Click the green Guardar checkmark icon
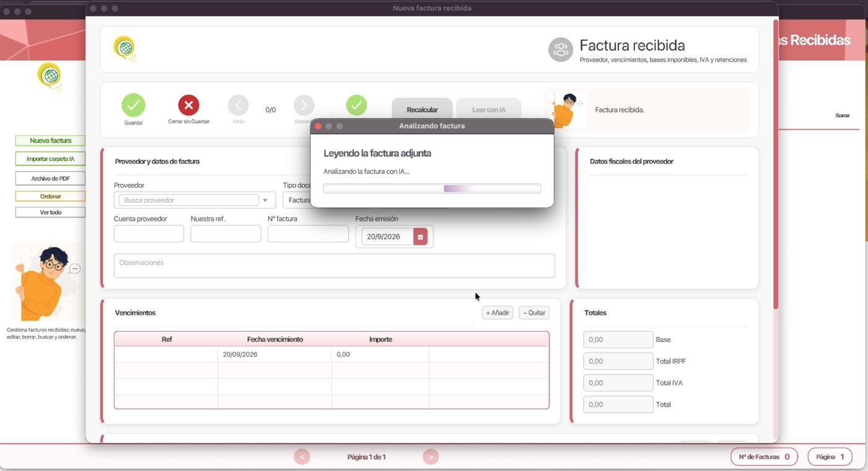Image resolution: width=868 pixels, height=471 pixels. 133,105
